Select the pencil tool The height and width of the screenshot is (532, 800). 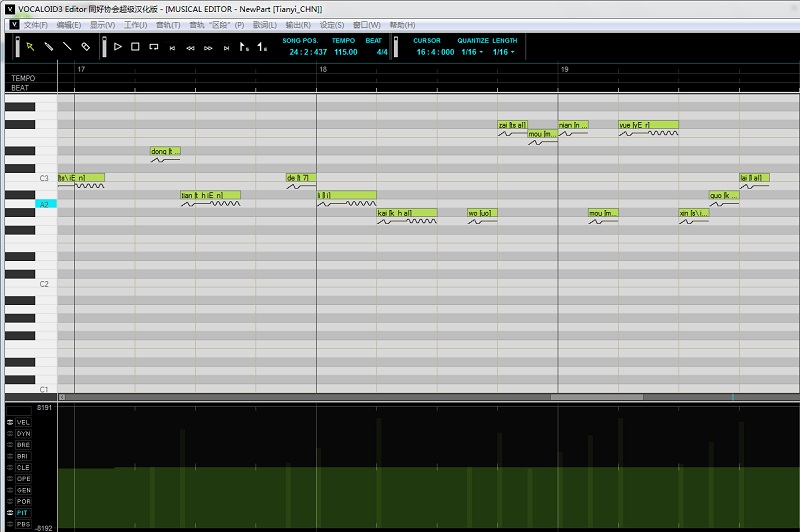pyautogui.click(x=48, y=46)
